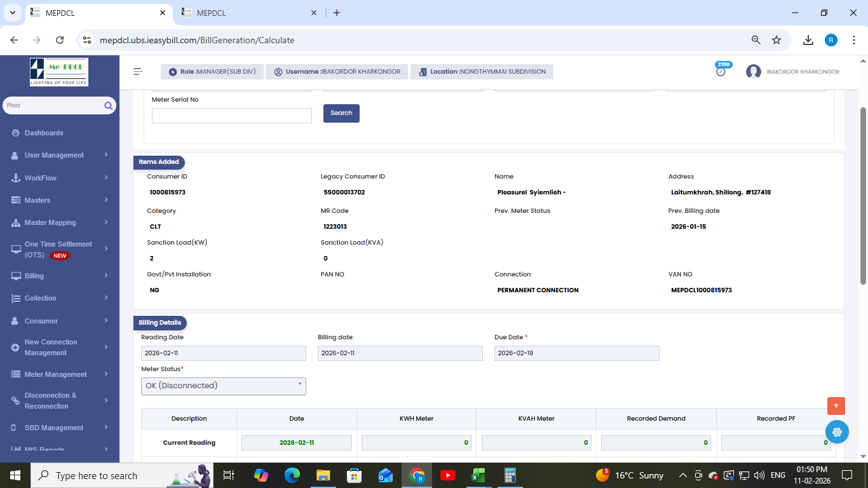The width and height of the screenshot is (868, 488).
Task: Click the Me-PDCL logo
Action: tap(59, 72)
